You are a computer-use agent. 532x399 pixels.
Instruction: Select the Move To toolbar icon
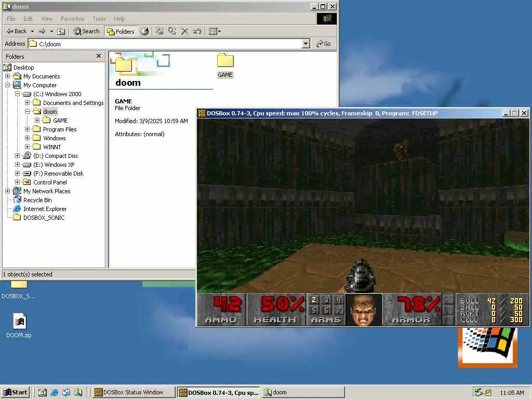[x=160, y=31]
